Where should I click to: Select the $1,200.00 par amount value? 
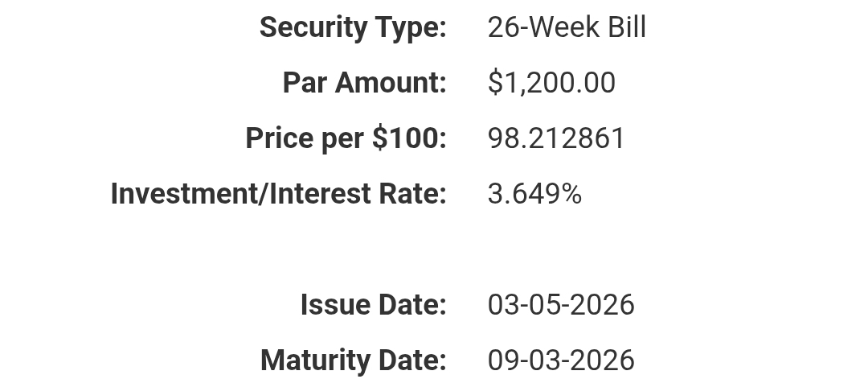point(551,83)
